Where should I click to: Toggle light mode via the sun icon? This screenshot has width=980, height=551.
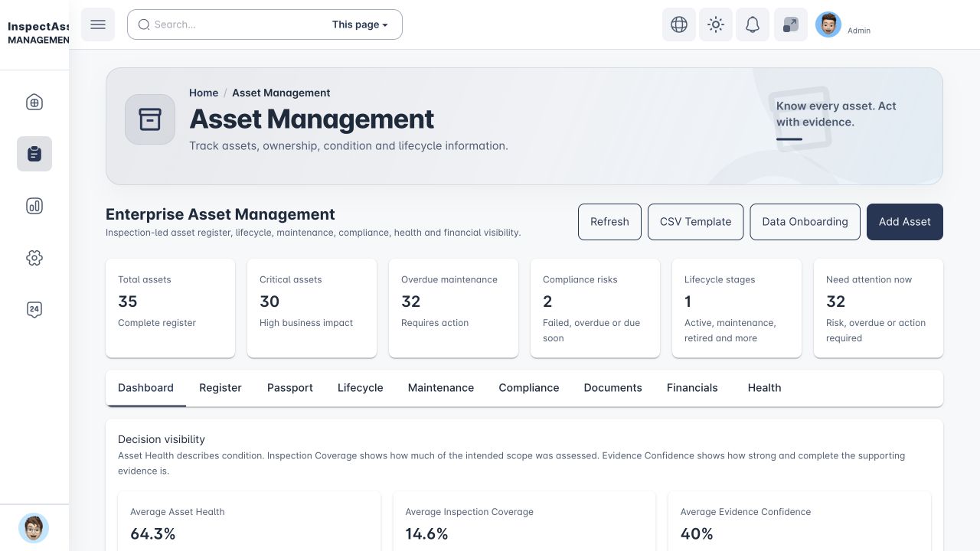coord(716,24)
